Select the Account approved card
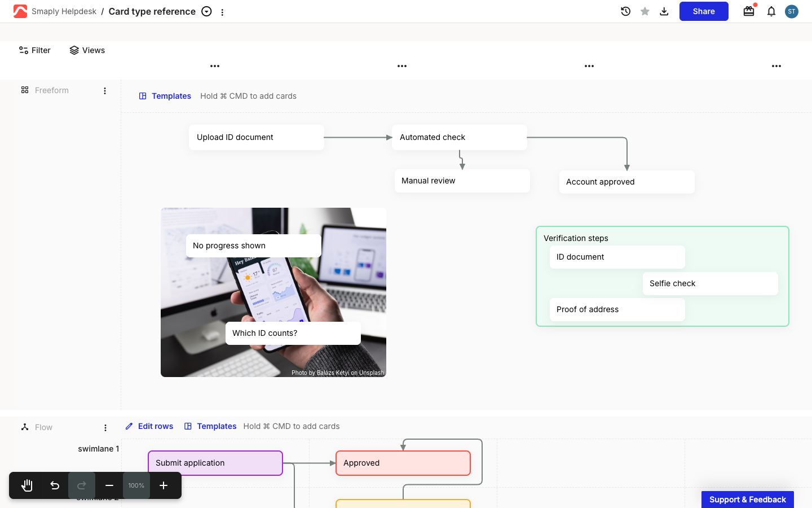 (x=627, y=182)
